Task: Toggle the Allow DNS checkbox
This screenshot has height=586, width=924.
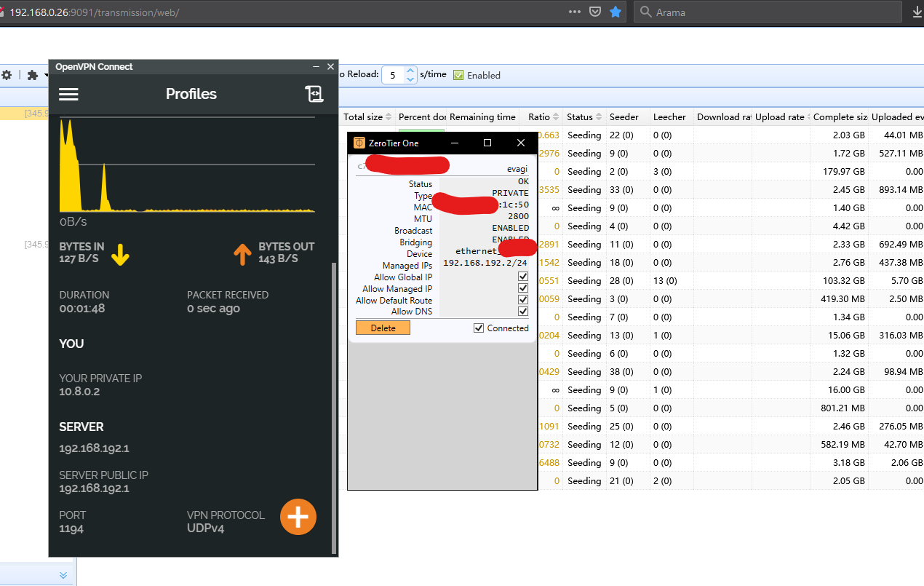Action: (523, 312)
